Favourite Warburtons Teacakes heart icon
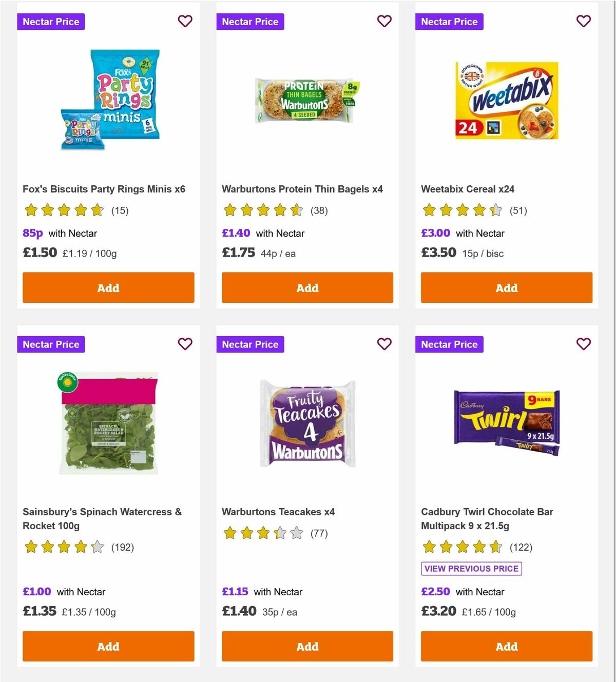 384,344
